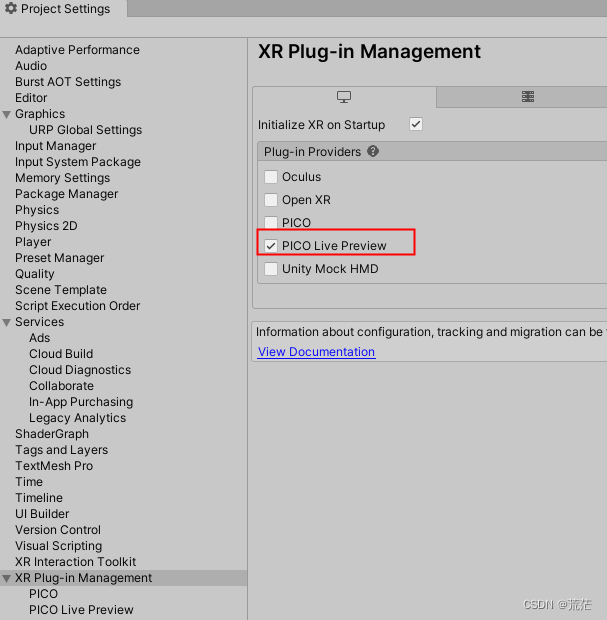Select Time settings
The height and width of the screenshot is (620, 607).
tap(29, 482)
